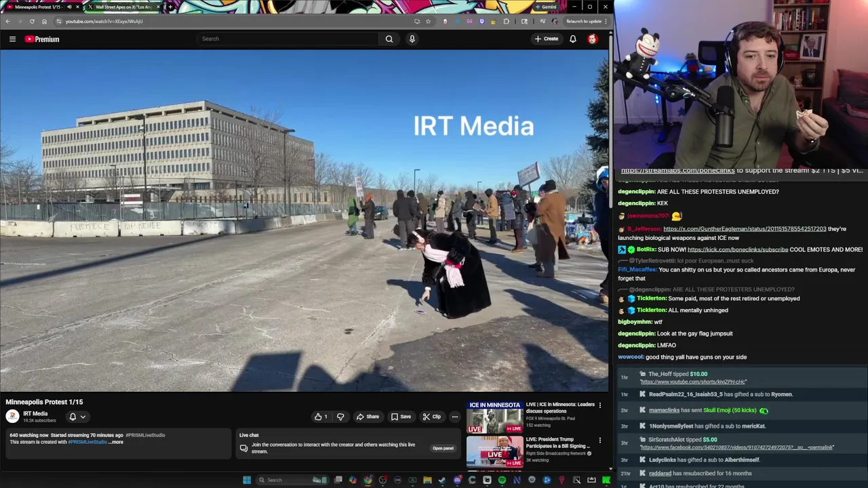The image size is (868, 488).
Task: Click 'Minneapolis Protest 1/15' video title
Action: coord(44,402)
